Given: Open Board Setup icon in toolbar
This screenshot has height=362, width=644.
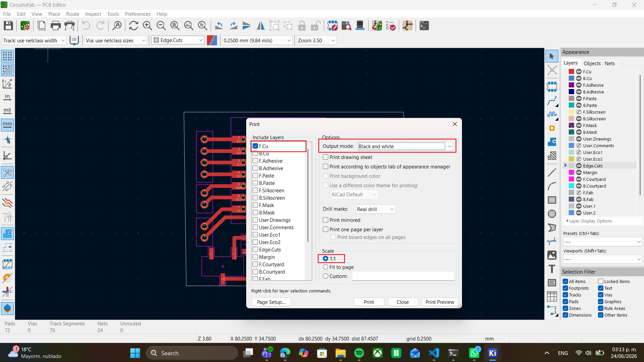Looking at the screenshot, I should click(25, 26).
